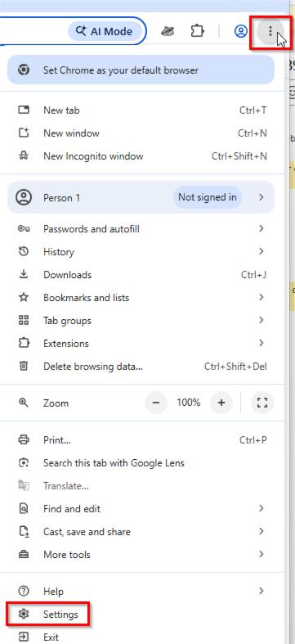Open the History submenu
This screenshot has height=644, width=295.
pyautogui.click(x=142, y=252)
